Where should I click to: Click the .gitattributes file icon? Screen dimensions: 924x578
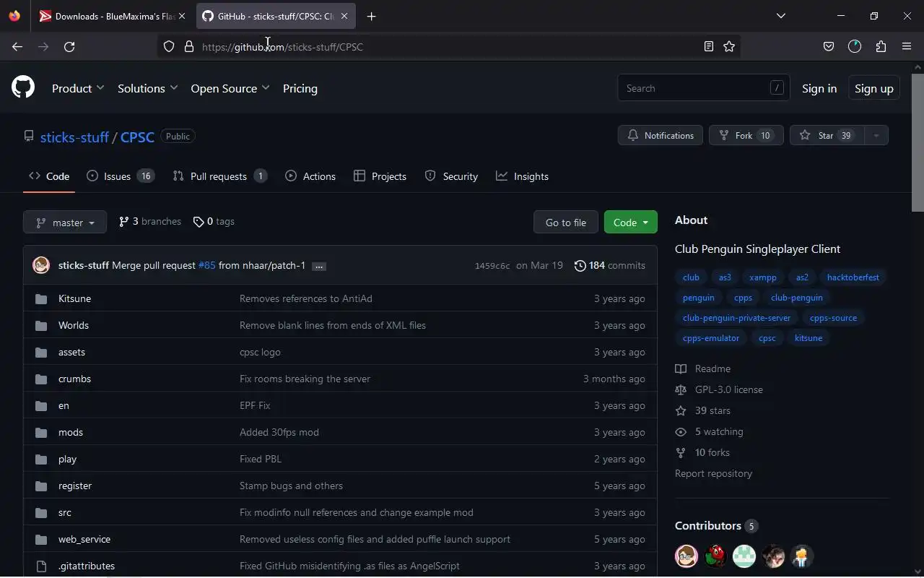tap(41, 566)
